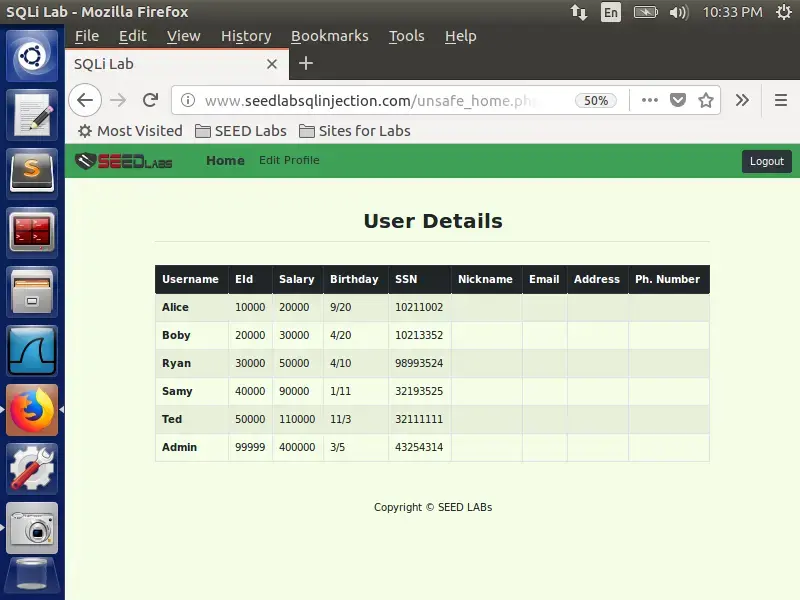This screenshot has width=800, height=600.
Task: Open the text editor in the dock
Action: point(32,115)
